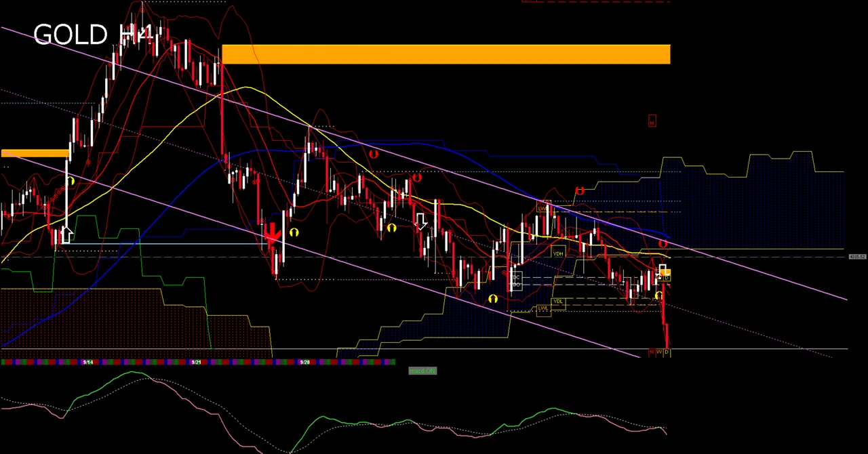Click the bottom 'M' monthly pivot label
This screenshot has width=868, height=454.
(x=652, y=352)
